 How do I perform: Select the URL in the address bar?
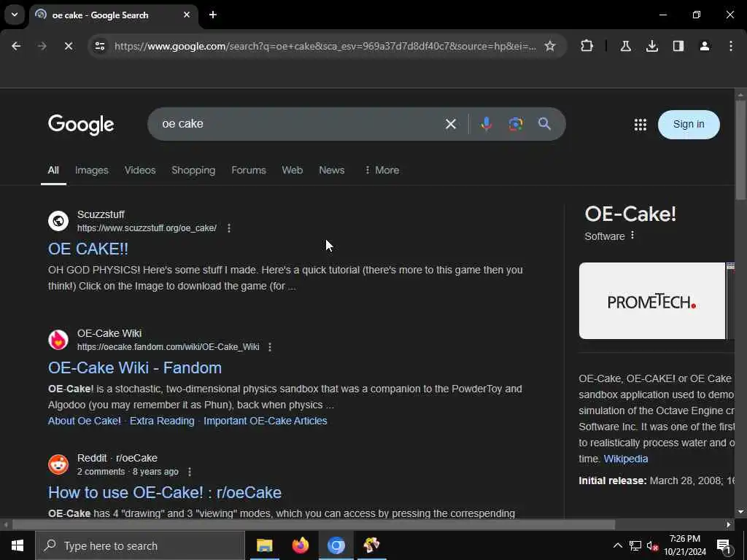325,46
